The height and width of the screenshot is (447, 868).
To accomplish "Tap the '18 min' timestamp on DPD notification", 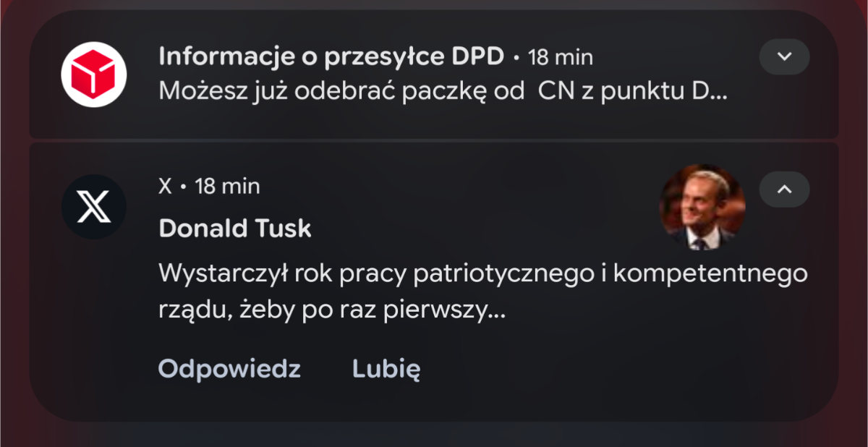I will click(561, 57).
